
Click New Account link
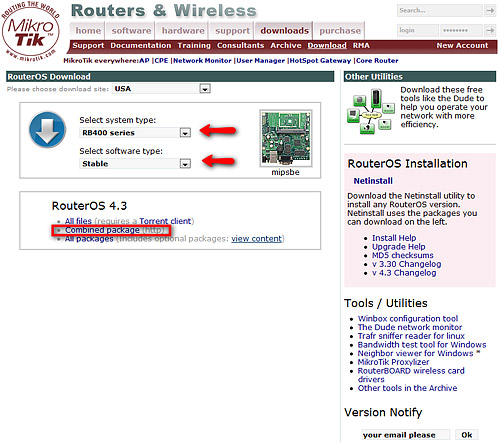pyautogui.click(x=462, y=45)
